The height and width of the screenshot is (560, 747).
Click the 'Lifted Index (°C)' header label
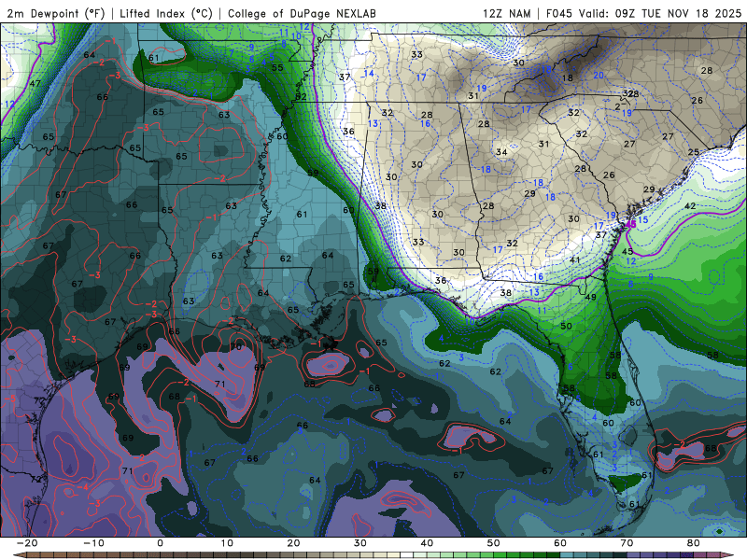click(166, 13)
